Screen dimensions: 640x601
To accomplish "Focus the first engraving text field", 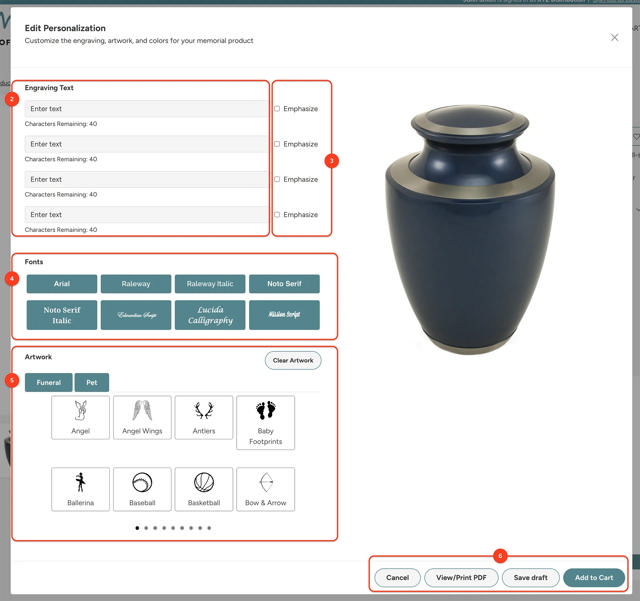I will (146, 109).
